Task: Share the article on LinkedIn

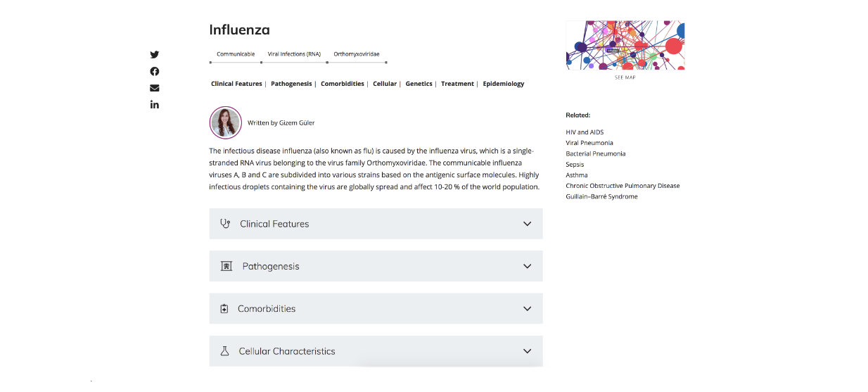Action: click(155, 104)
